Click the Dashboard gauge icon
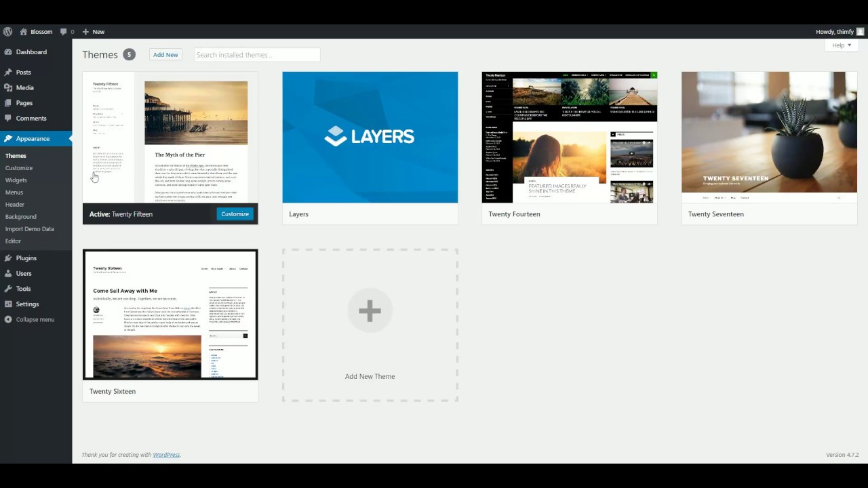Viewport: 868px width, 488px height. tap(8, 52)
